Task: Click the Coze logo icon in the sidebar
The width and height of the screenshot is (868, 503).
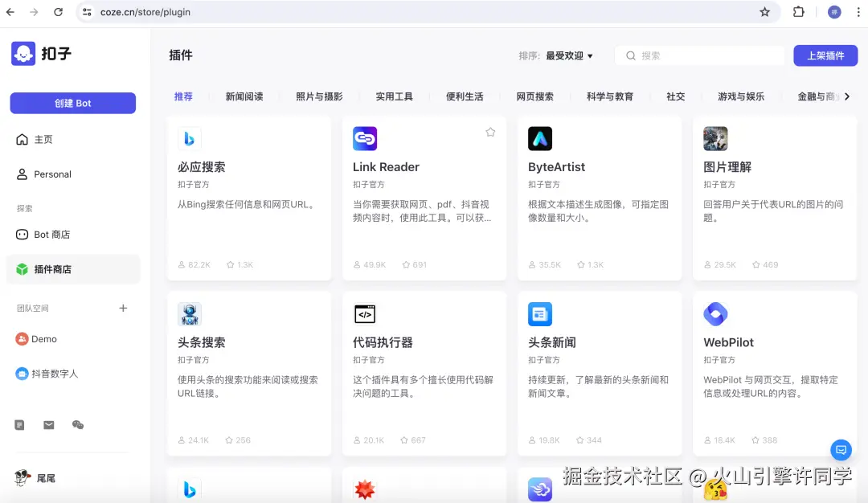Action: click(23, 54)
